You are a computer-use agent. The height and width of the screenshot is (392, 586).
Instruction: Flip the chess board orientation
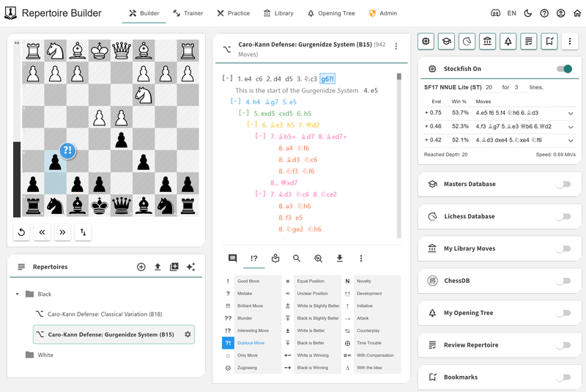coord(84,232)
